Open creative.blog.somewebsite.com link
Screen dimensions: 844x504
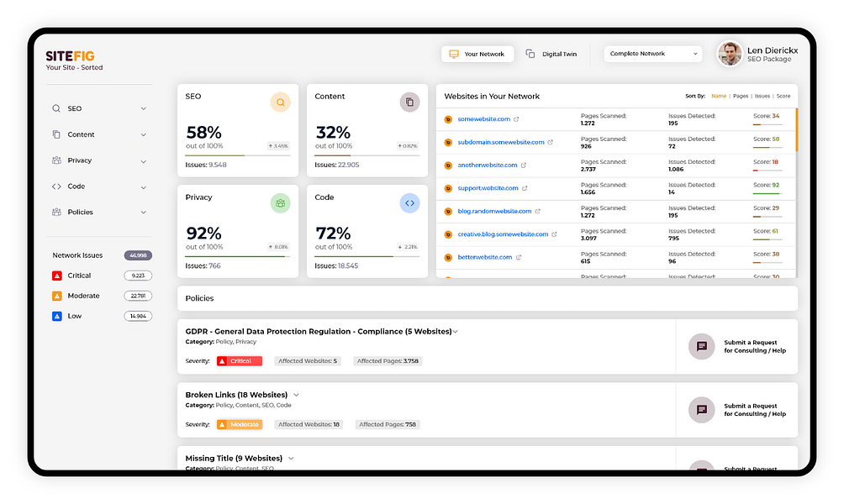coord(503,234)
